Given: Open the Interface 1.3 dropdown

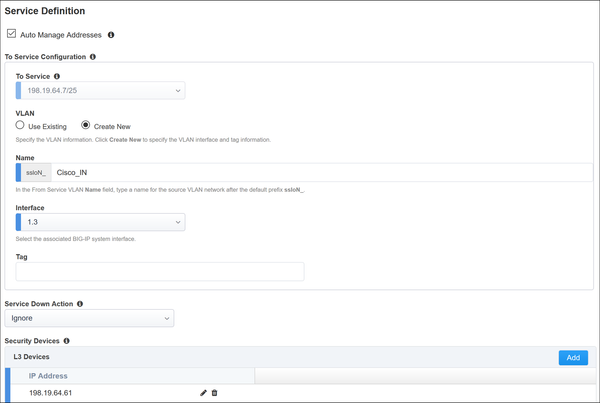Looking at the screenshot, I should (101, 222).
